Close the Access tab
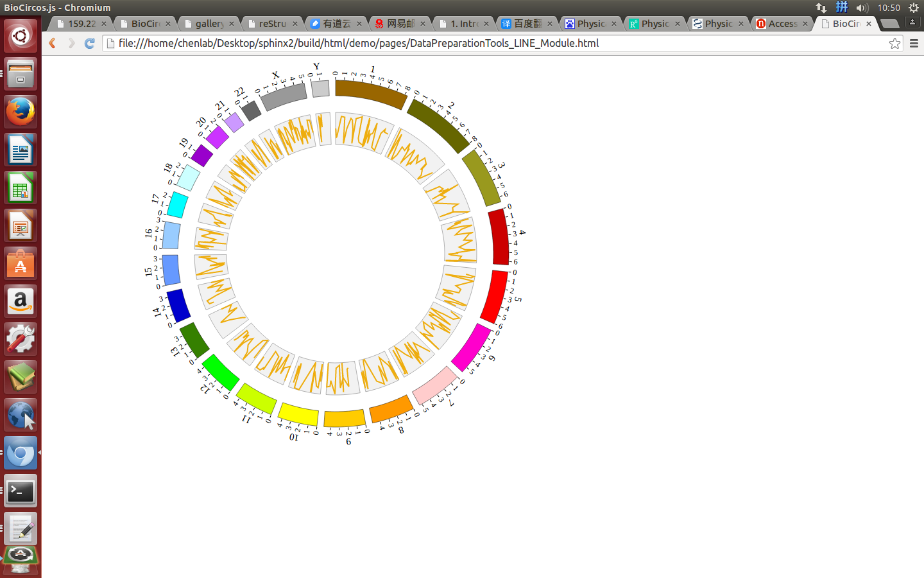The width and height of the screenshot is (924, 578). 805,24
